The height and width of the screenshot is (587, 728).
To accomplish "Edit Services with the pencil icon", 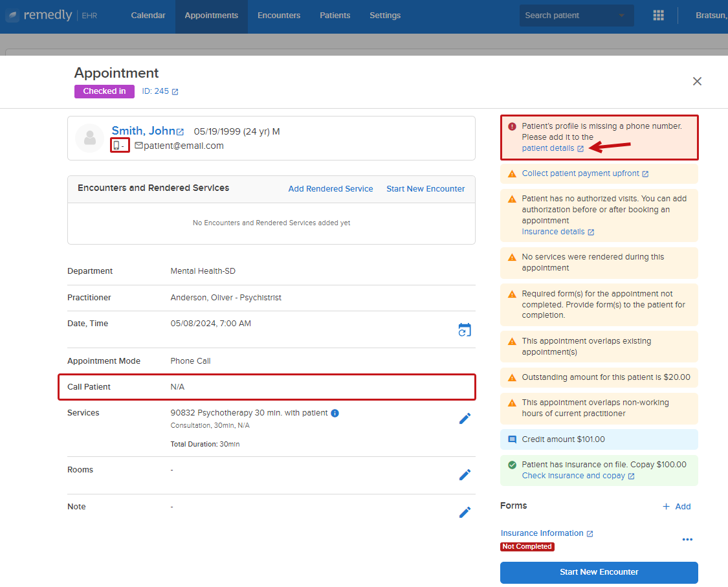I will pos(465,419).
